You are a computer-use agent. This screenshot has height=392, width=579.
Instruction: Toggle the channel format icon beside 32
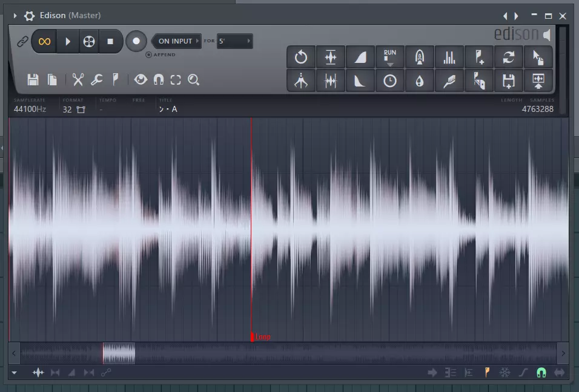tap(81, 109)
